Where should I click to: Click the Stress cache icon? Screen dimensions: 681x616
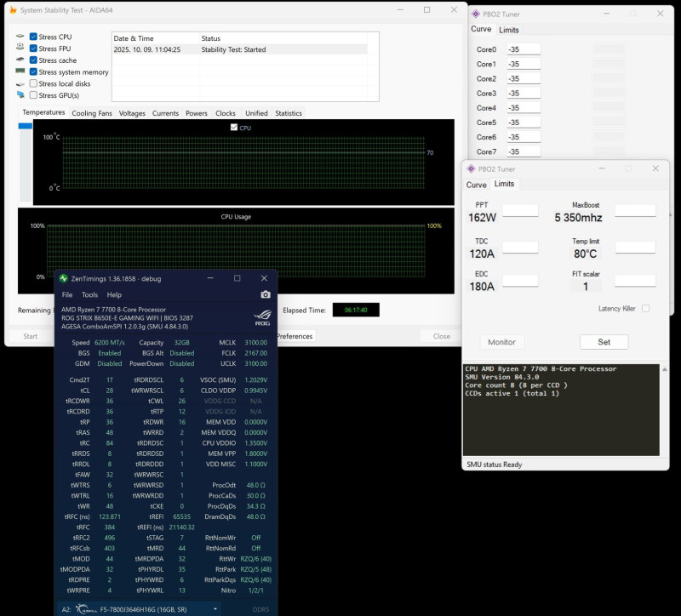point(20,60)
